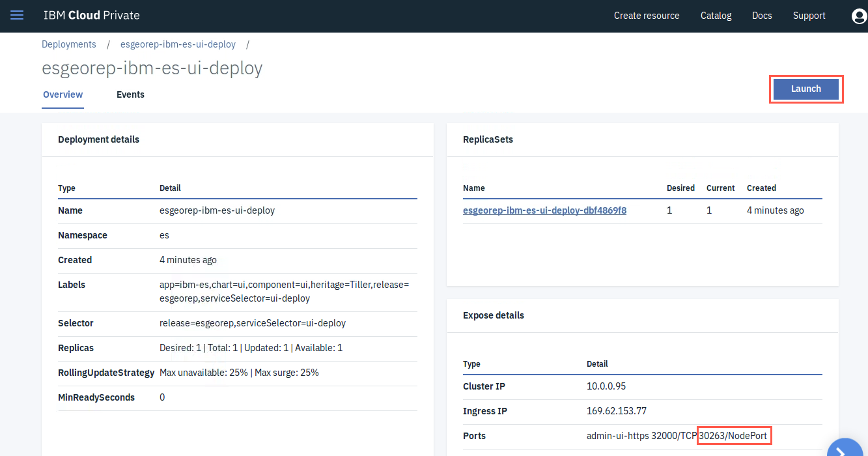Go to Deployments breadcrumb link
Image resolution: width=868 pixels, height=456 pixels.
click(x=69, y=44)
